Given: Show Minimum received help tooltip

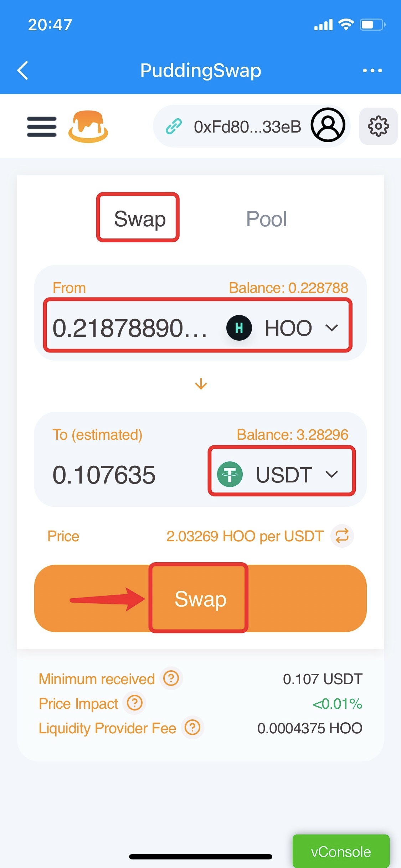Looking at the screenshot, I should pyautogui.click(x=171, y=678).
